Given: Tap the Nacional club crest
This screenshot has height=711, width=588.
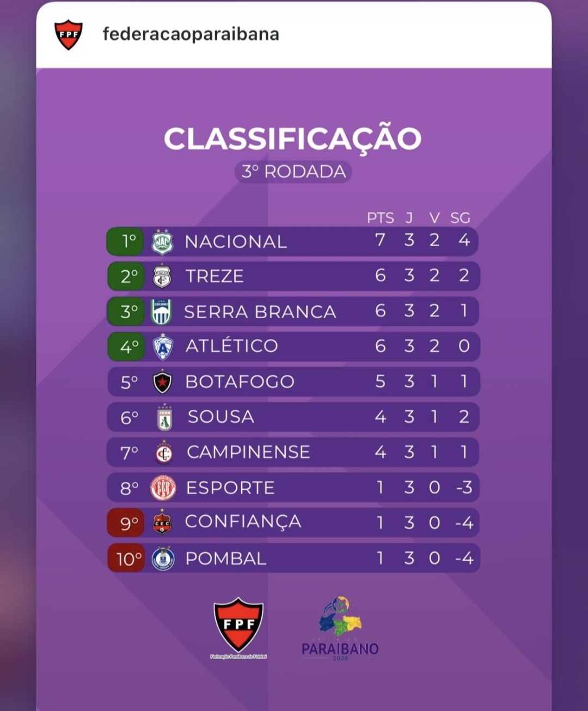Looking at the screenshot, I should pyautogui.click(x=162, y=242).
